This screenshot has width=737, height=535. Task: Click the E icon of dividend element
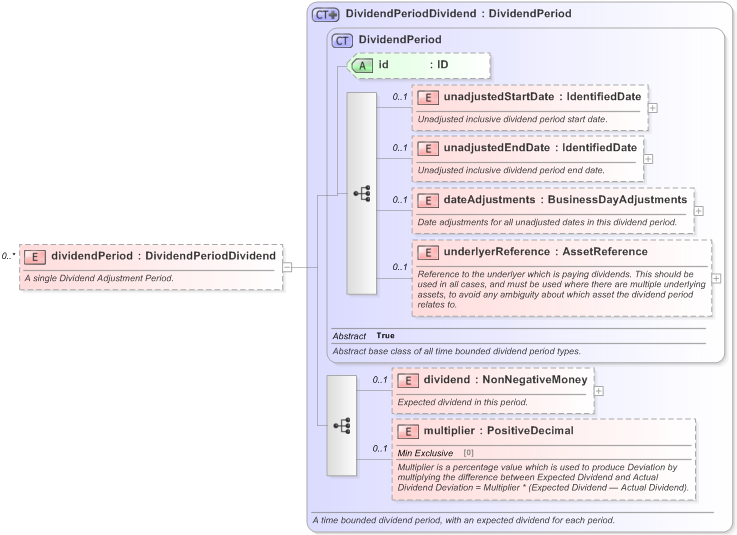click(408, 381)
